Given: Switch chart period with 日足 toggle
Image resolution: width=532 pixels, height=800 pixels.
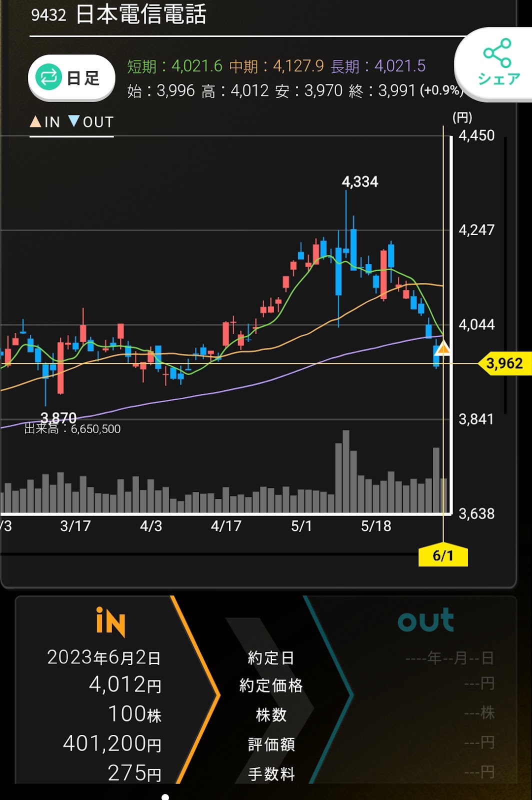Looking at the screenshot, I should [71, 78].
